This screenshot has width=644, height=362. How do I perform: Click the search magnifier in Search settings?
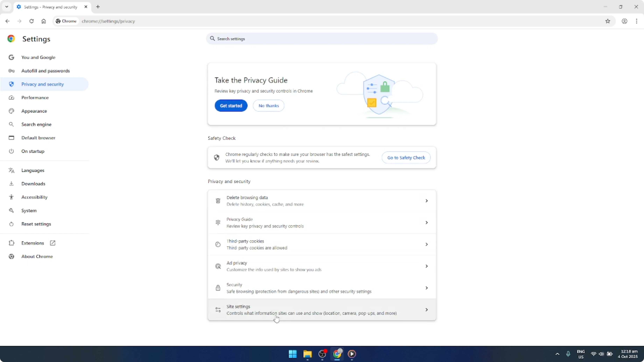click(212, 39)
